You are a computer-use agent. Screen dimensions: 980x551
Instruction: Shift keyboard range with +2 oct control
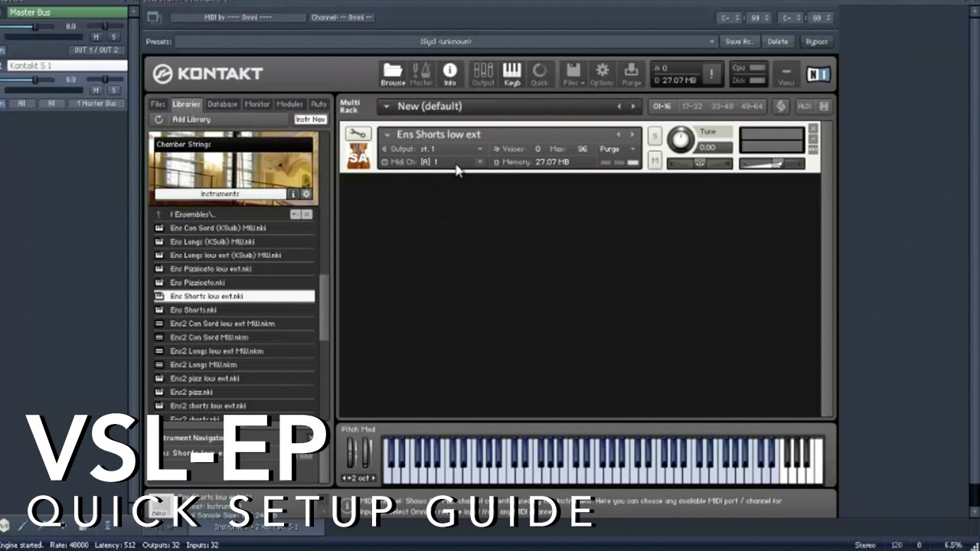[x=358, y=478]
